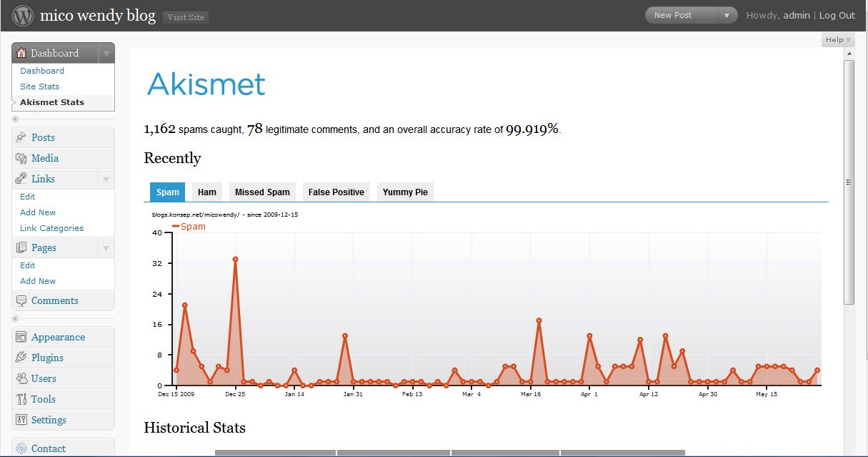Open the mico wendy blog title link
Screen dimensions: 868x457
tap(98, 15)
